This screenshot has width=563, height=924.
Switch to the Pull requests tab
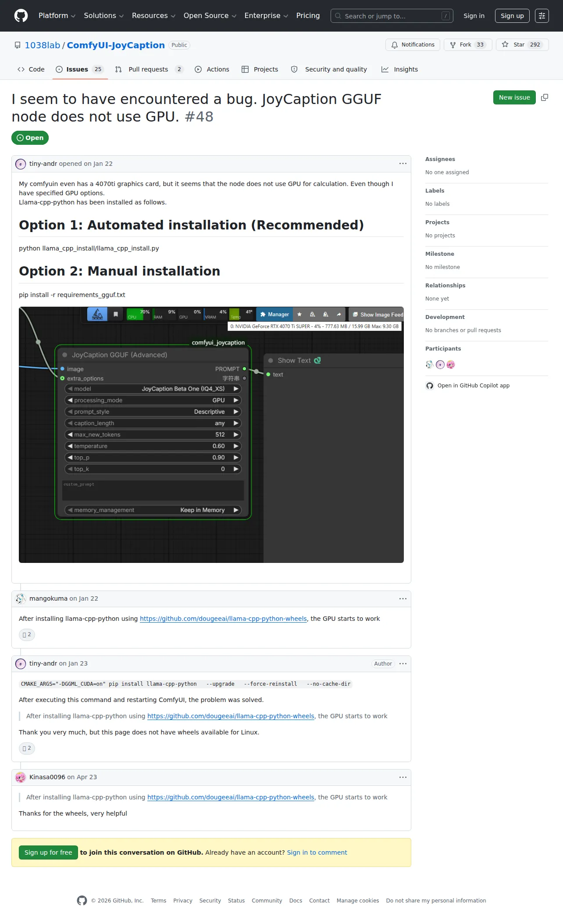point(149,69)
